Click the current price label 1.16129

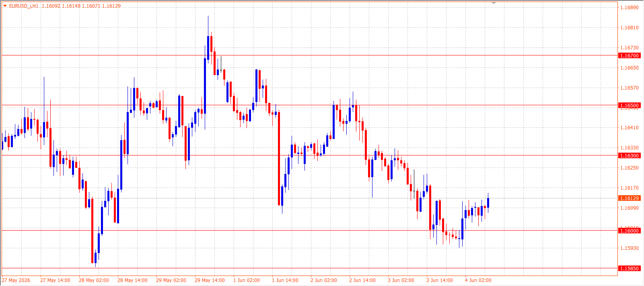[629, 198]
